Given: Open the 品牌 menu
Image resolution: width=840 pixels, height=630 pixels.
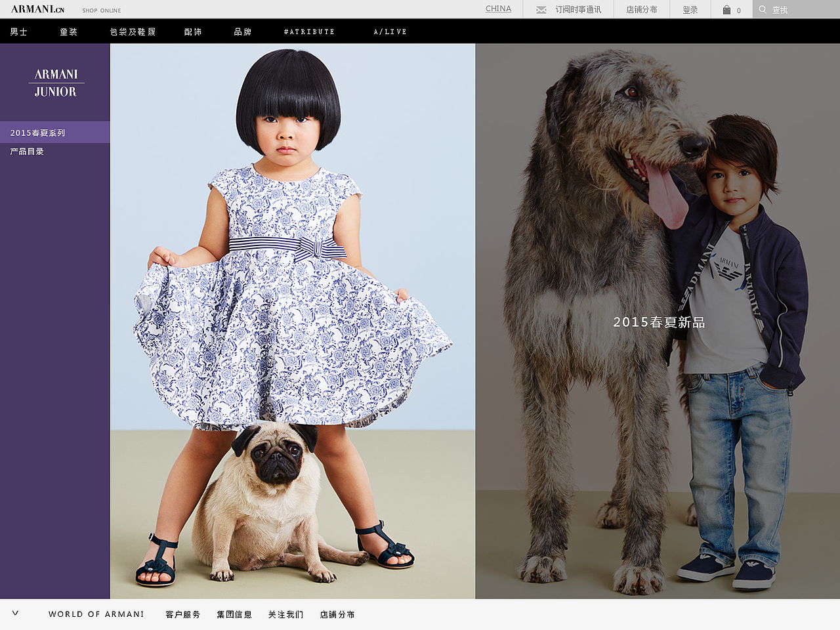Looking at the screenshot, I should pos(243,31).
